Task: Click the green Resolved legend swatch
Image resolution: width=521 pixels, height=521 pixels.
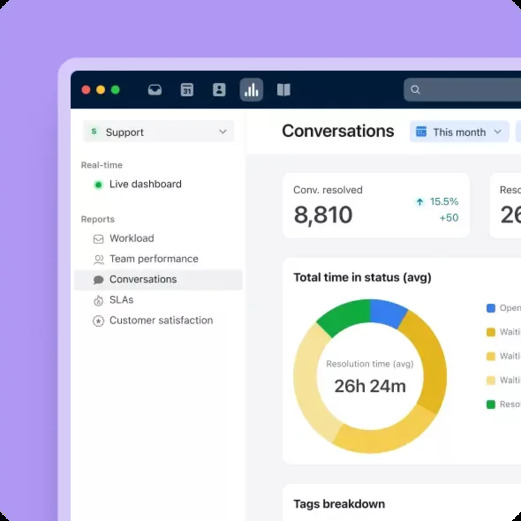Action: [x=491, y=404]
